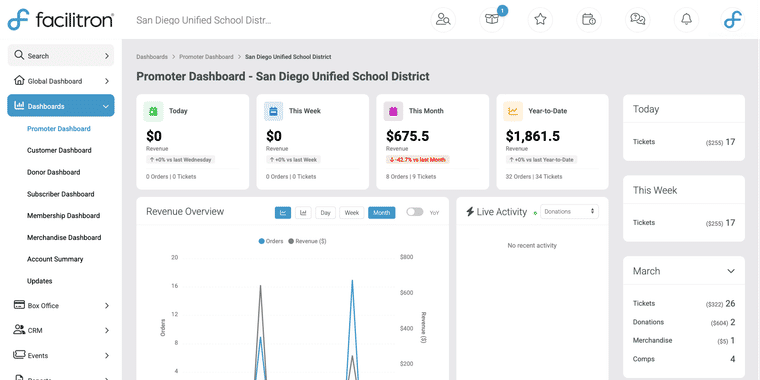Click the green Today card icon
Viewport: 760px width, 380px height.
(x=153, y=111)
